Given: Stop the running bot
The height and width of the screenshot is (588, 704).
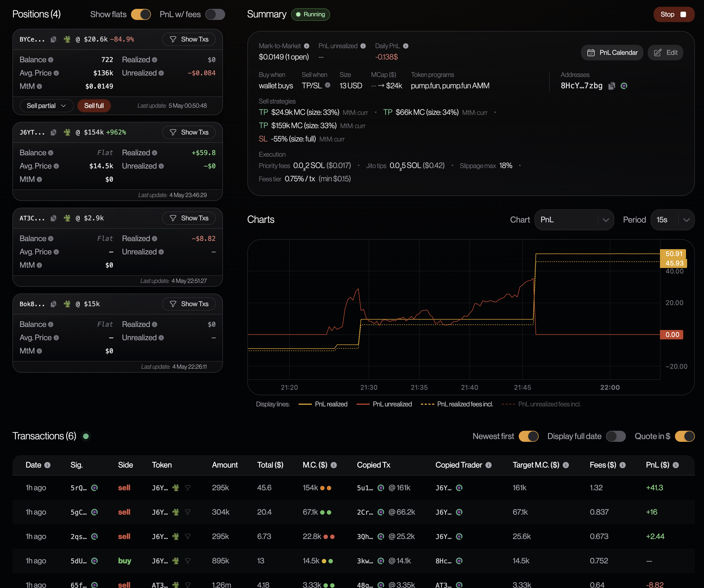Looking at the screenshot, I should tap(674, 14).
